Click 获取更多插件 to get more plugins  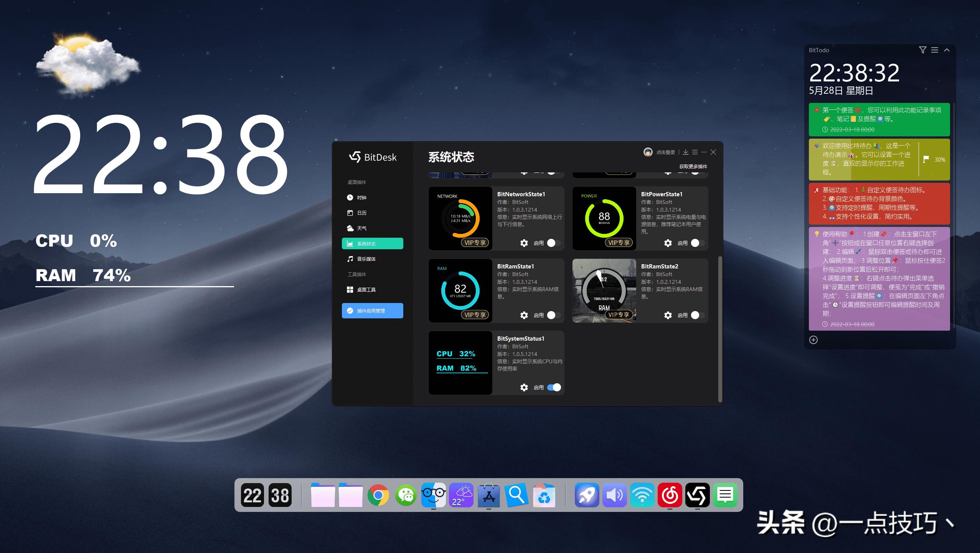(694, 166)
